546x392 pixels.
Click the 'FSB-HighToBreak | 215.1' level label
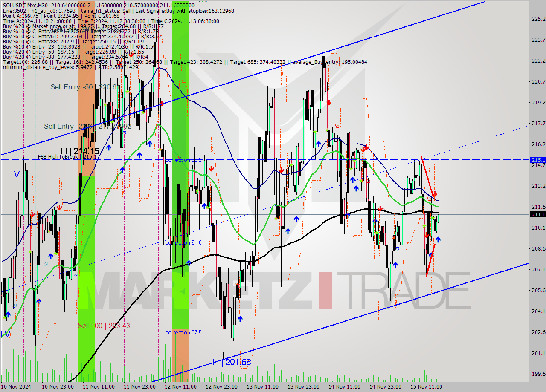point(67,156)
